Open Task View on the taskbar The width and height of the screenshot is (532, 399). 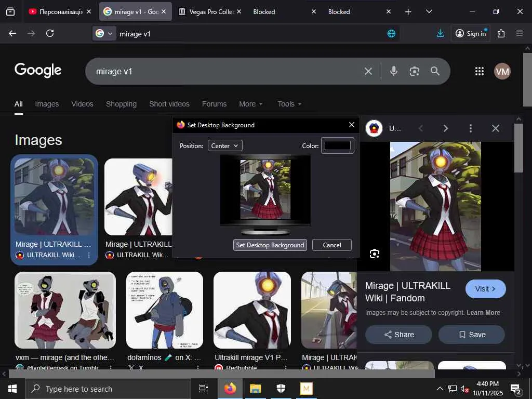click(204, 389)
